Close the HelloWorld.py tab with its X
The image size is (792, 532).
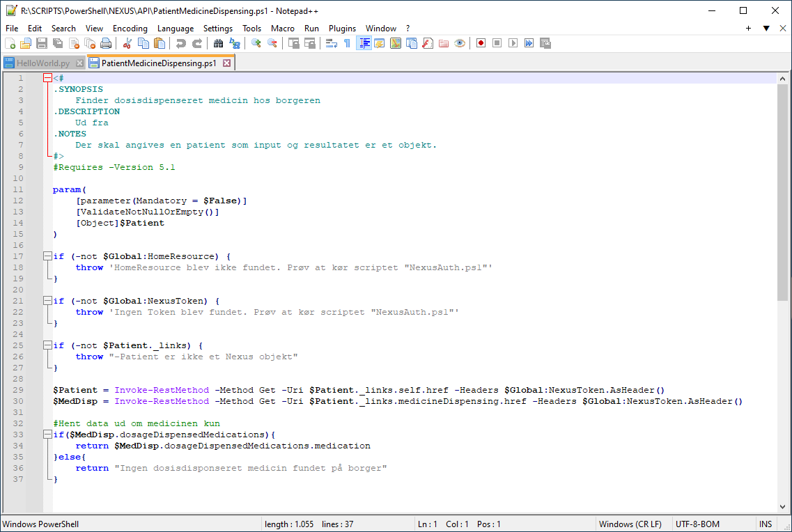(79, 63)
